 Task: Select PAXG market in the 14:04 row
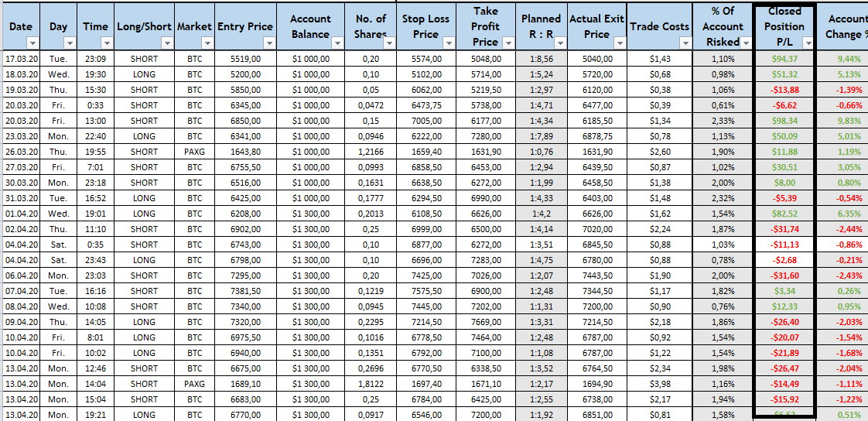click(194, 384)
